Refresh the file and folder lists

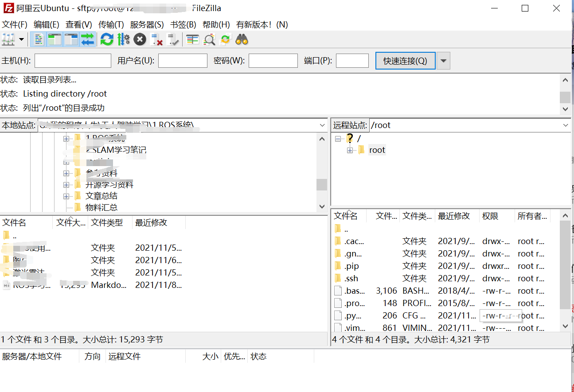107,39
